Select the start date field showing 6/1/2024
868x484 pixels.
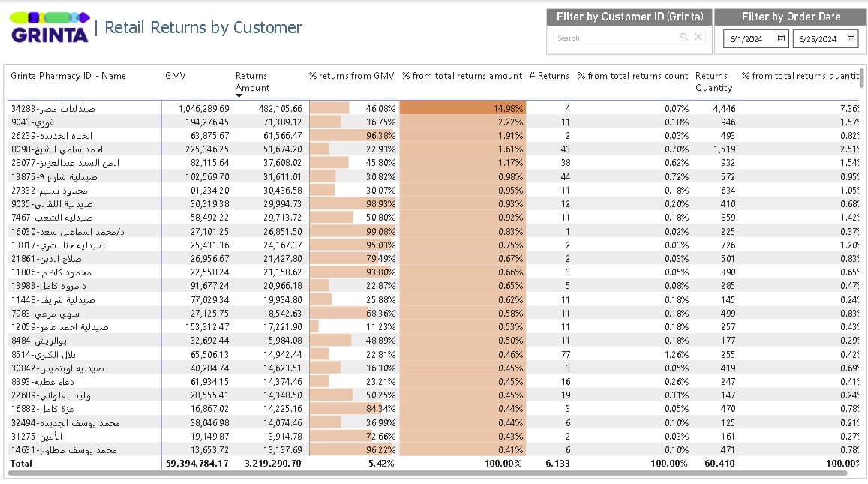point(755,39)
